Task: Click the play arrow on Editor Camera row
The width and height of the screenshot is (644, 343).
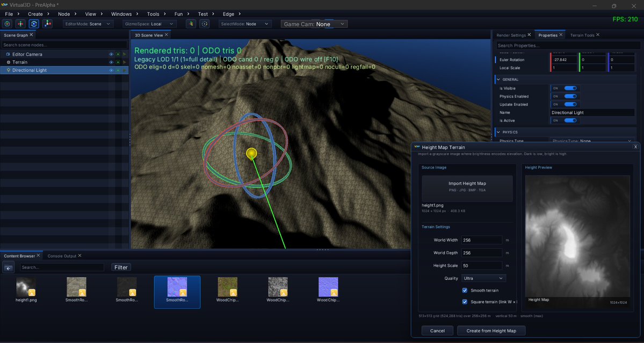Action: point(125,54)
